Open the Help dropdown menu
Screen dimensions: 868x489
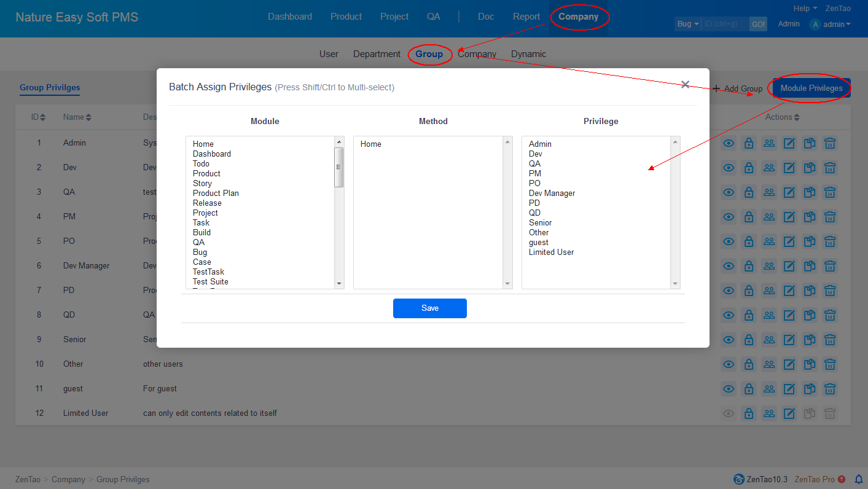click(x=805, y=9)
